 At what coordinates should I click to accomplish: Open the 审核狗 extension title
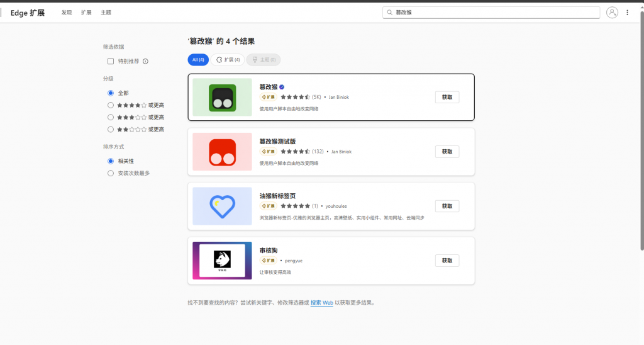269,251
